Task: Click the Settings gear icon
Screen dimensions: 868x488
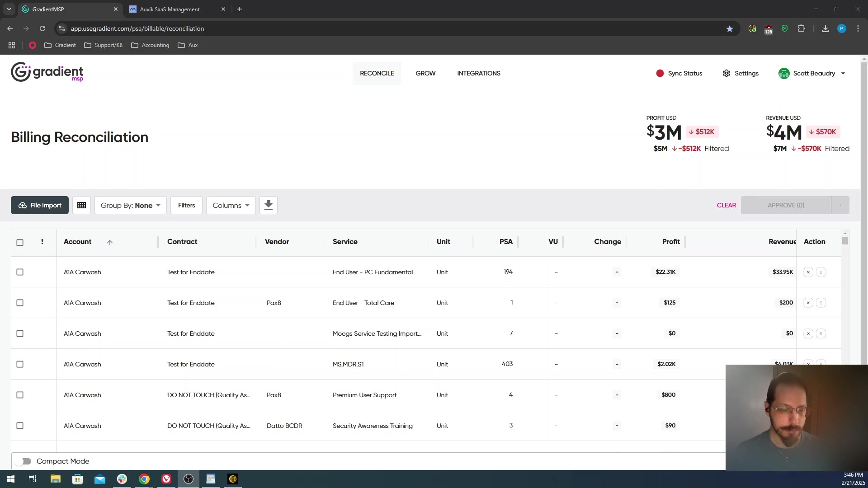Action: coord(726,73)
